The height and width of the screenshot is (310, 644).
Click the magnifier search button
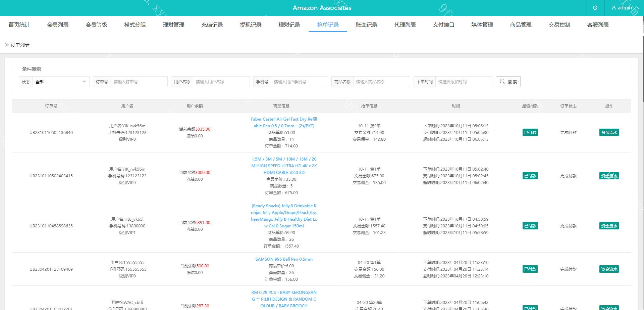point(508,82)
